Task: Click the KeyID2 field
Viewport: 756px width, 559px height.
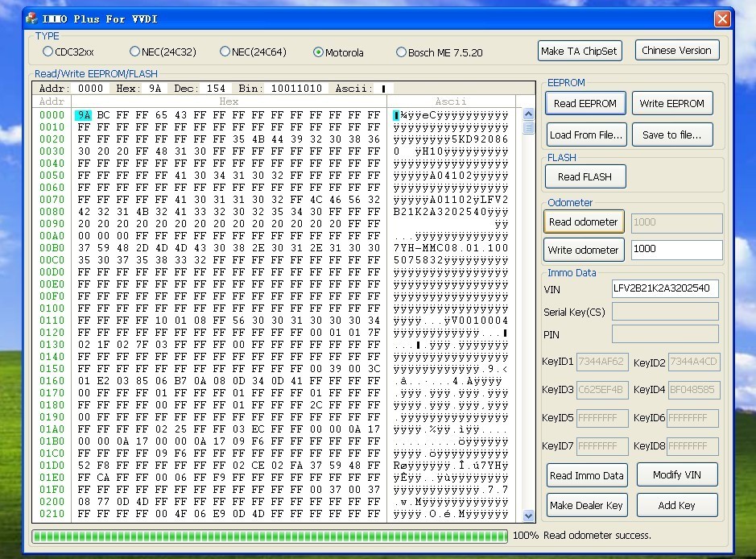Action: coord(694,362)
